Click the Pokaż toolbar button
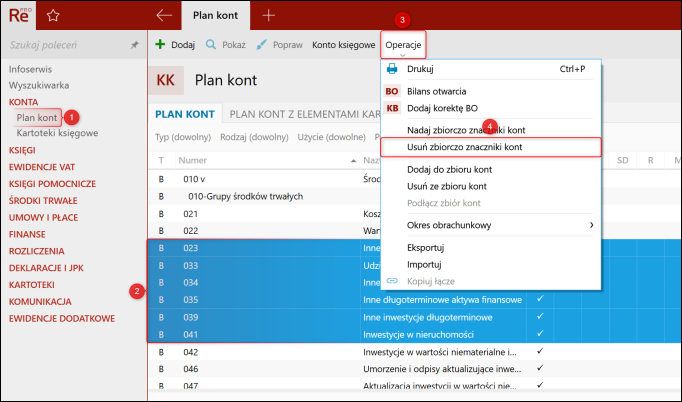 (225, 45)
